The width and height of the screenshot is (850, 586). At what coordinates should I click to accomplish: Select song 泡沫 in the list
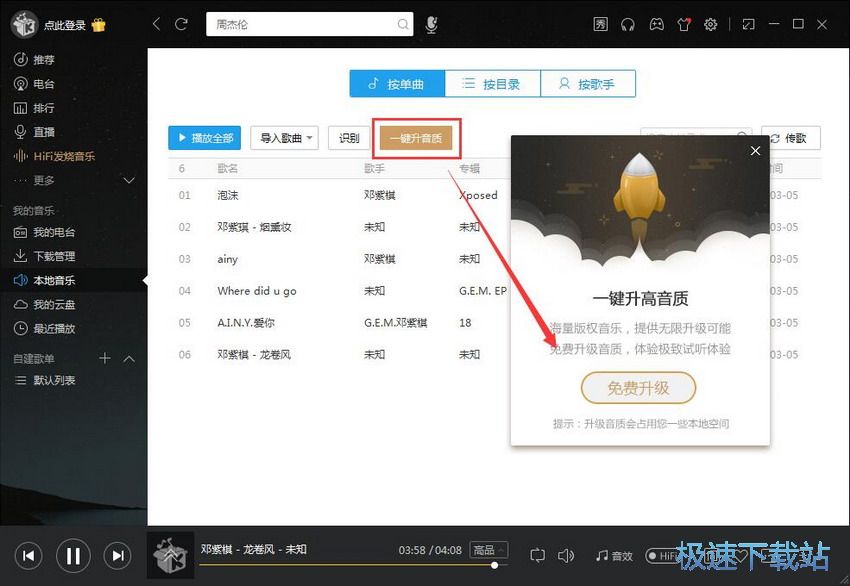(x=228, y=195)
